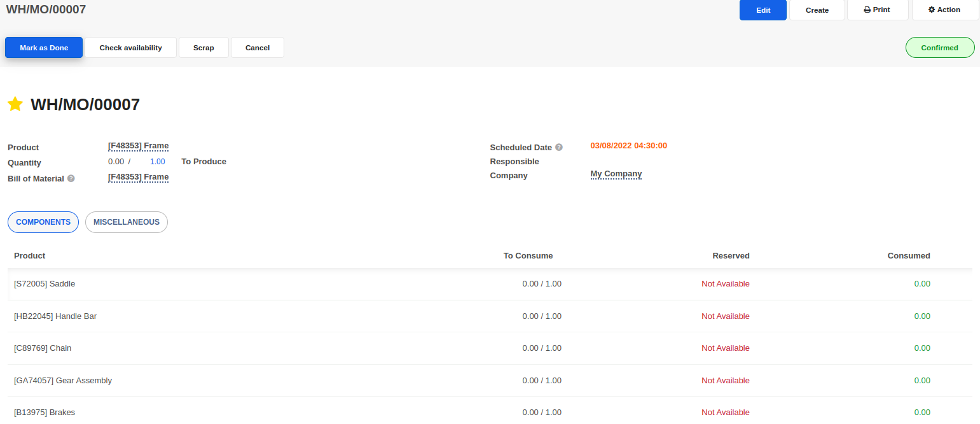Switch to the Miscellaneous tab

(126, 222)
